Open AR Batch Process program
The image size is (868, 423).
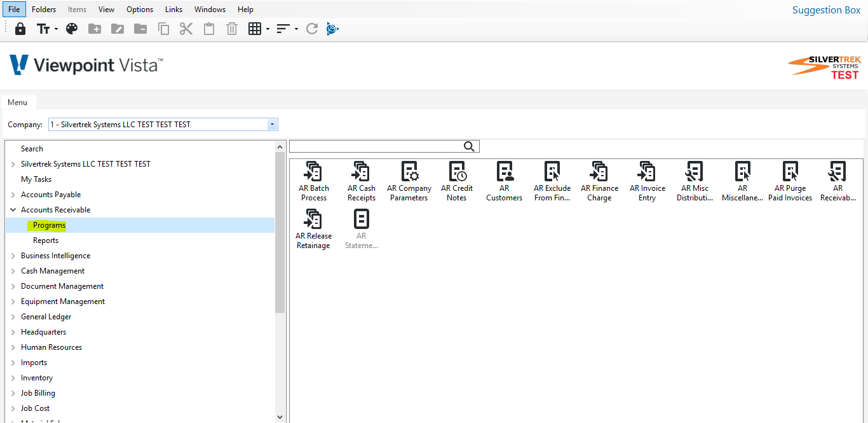pyautogui.click(x=314, y=182)
